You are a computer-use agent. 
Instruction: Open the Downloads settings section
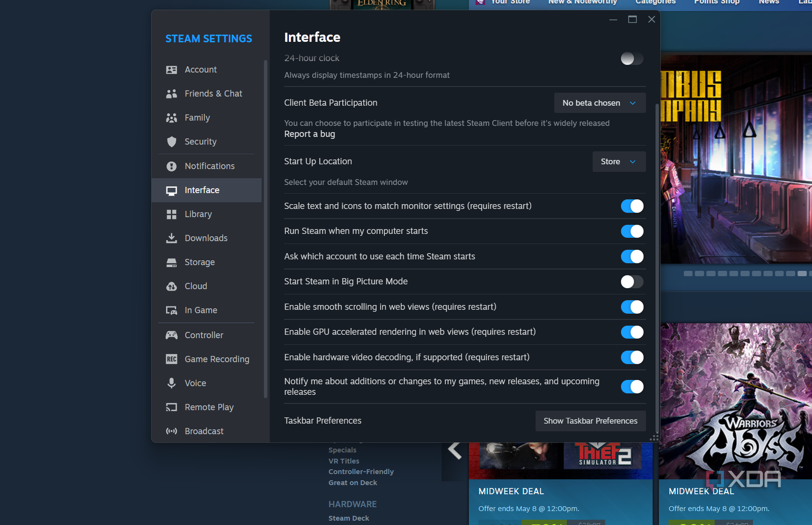coord(207,238)
